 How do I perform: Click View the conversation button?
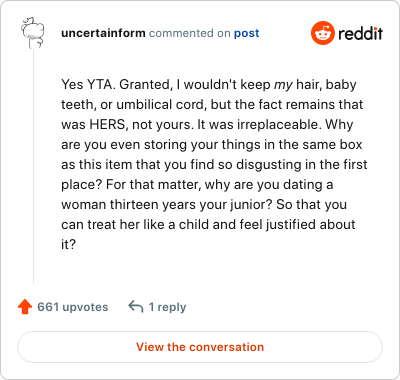point(200,347)
